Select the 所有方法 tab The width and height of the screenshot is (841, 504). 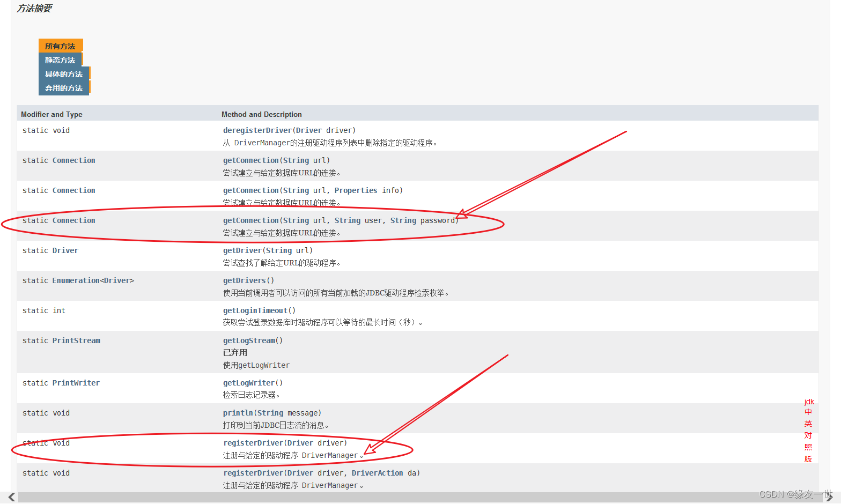coord(60,46)
